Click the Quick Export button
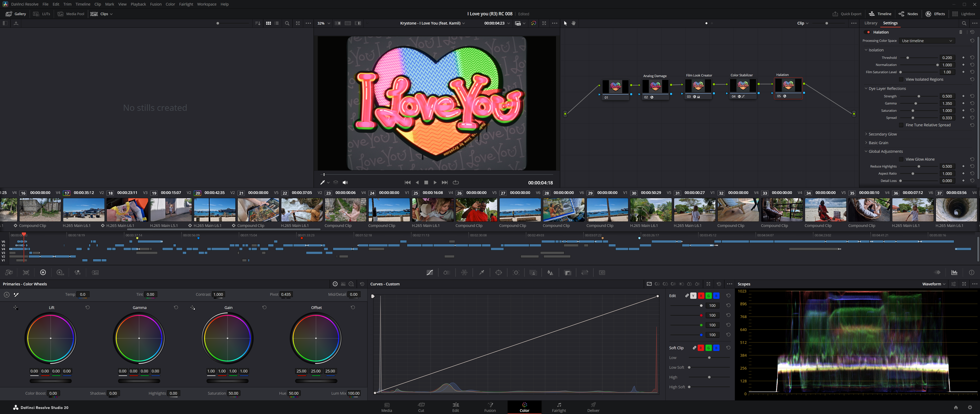 847,14
